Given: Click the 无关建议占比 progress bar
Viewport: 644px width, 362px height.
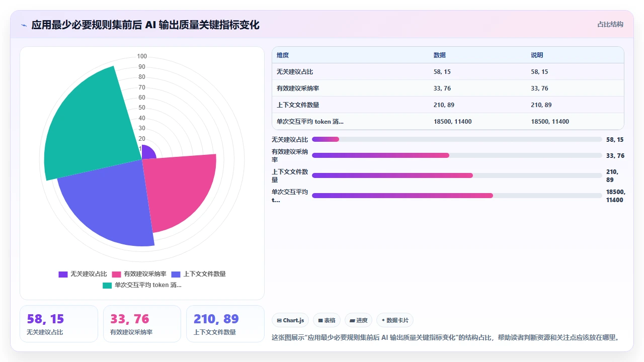Looking at the screenshot, I should pos(457,139).
